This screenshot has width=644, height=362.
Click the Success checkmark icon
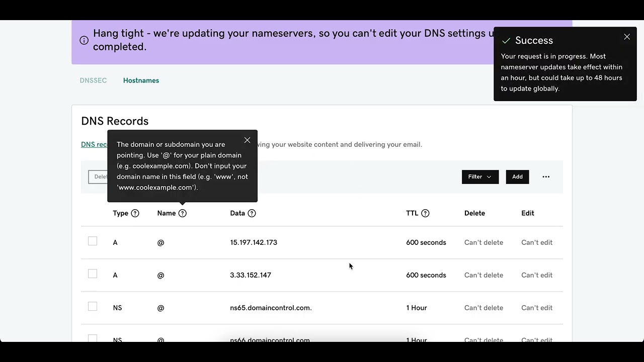point(506,41)
